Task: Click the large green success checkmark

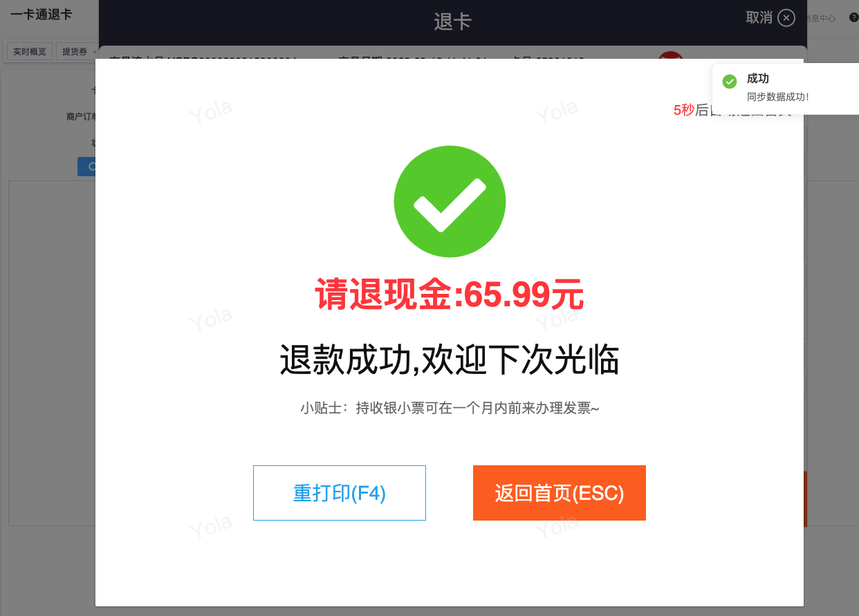Action: point(450,201)
